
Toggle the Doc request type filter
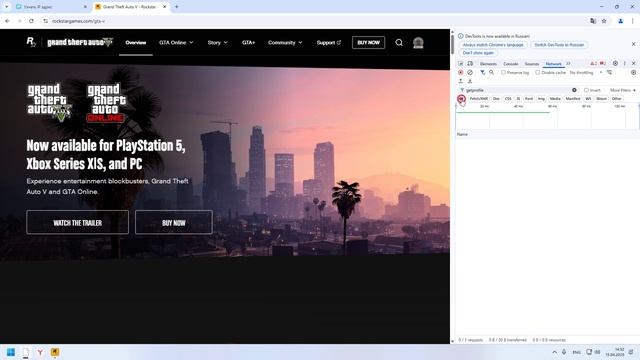pos(496,99)
